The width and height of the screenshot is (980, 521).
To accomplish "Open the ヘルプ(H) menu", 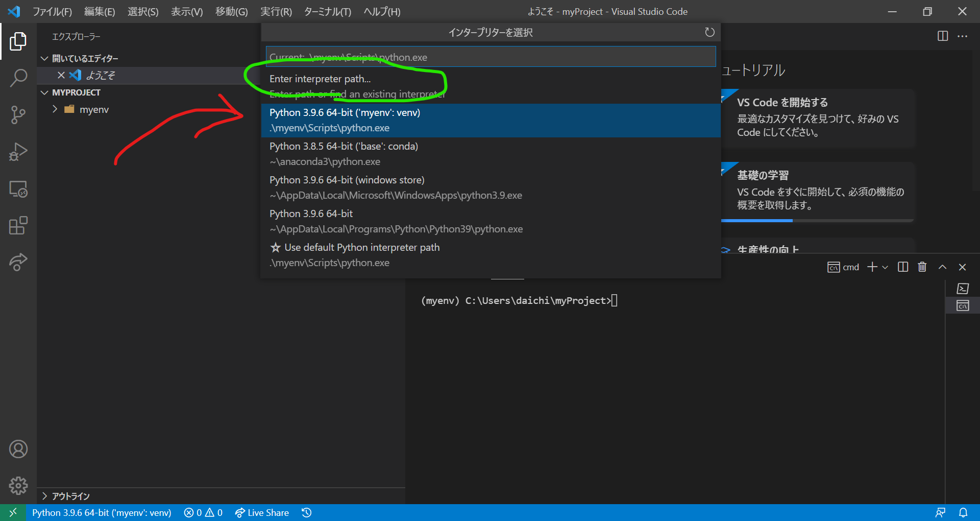I will pos(382,11).
